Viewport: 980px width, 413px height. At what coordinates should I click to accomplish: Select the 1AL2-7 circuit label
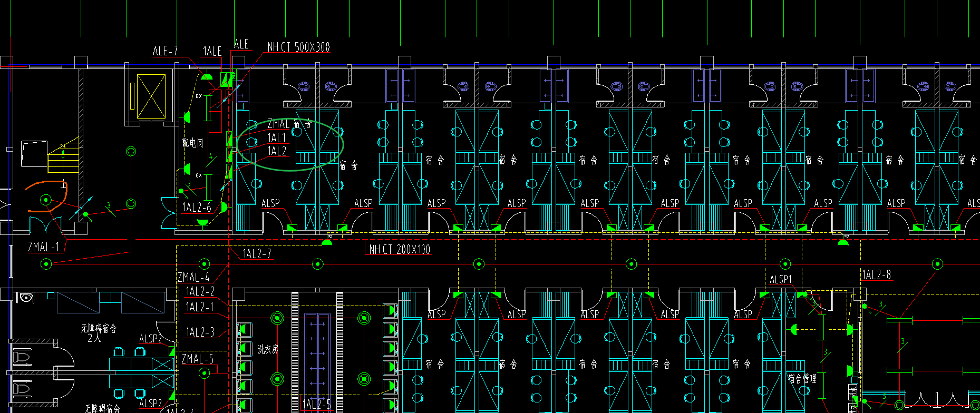(x=257, y=254)
